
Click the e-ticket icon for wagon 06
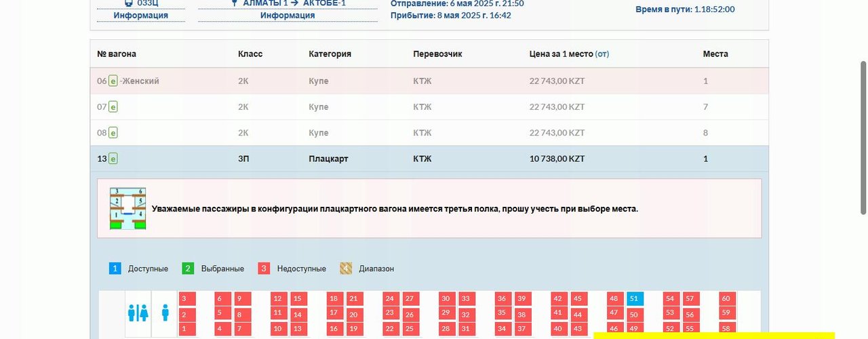click(113, 81)
